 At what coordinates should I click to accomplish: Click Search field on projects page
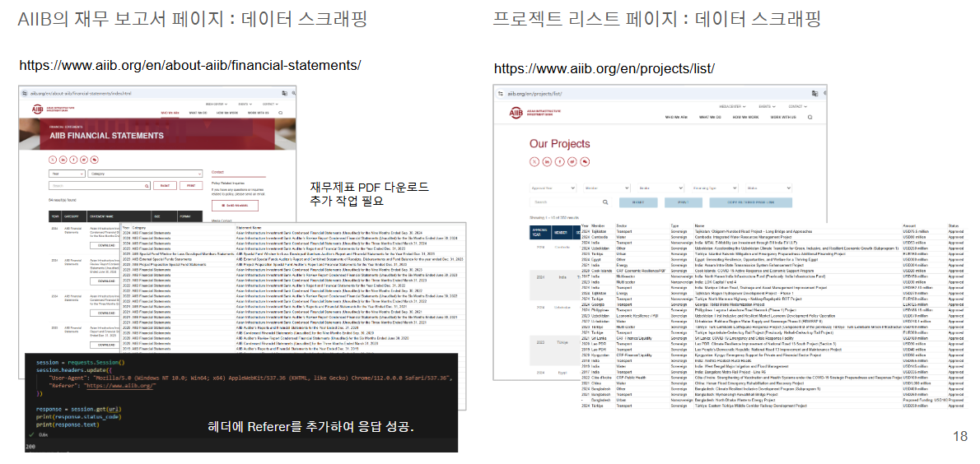coord(571,202)
